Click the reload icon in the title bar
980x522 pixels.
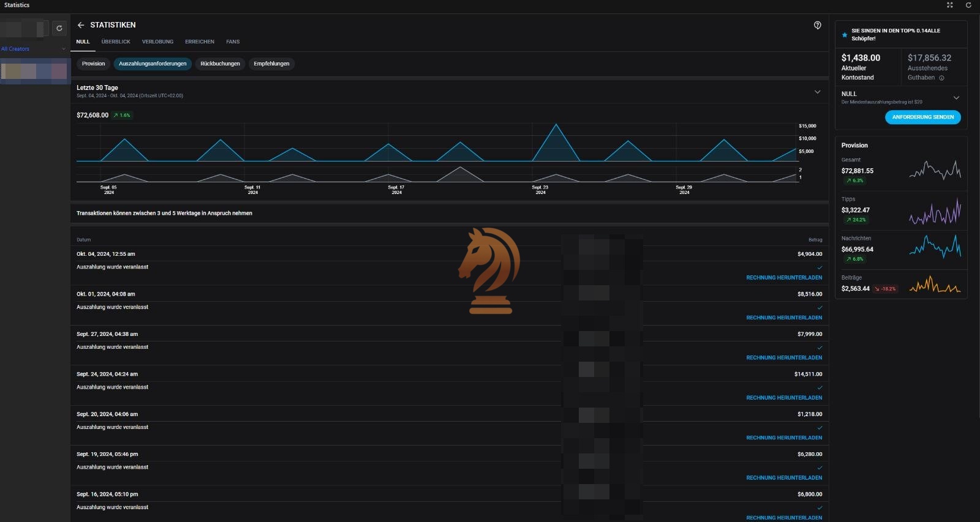pos(968,5)
